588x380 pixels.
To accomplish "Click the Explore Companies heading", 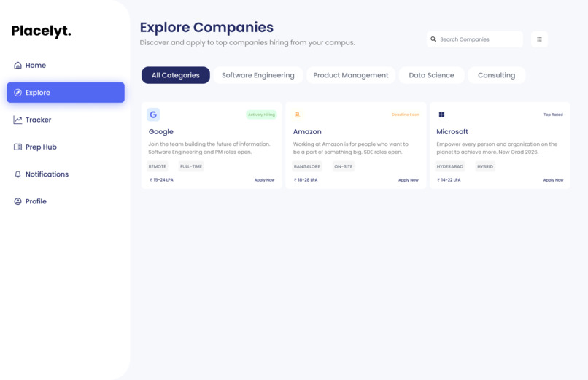I will pos(206,28).
